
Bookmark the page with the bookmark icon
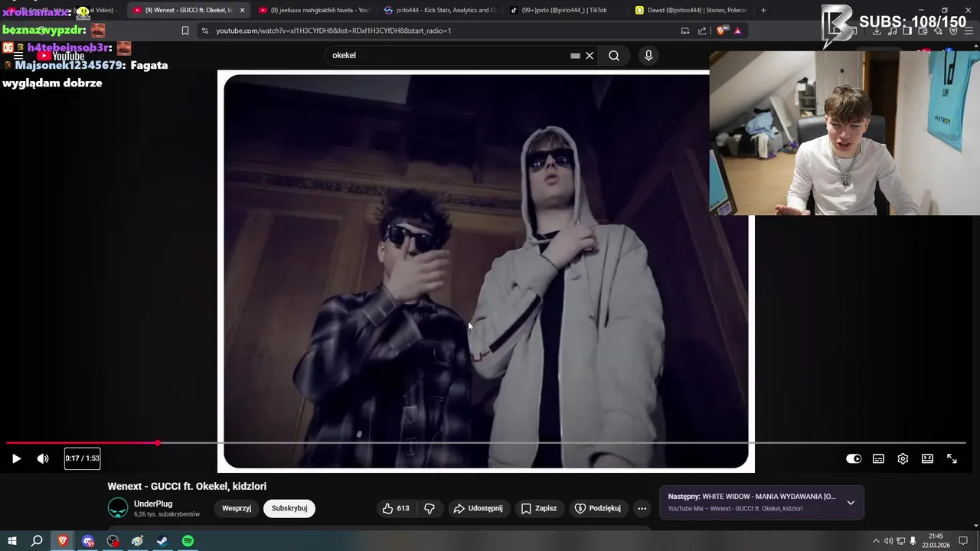(185, 31)
